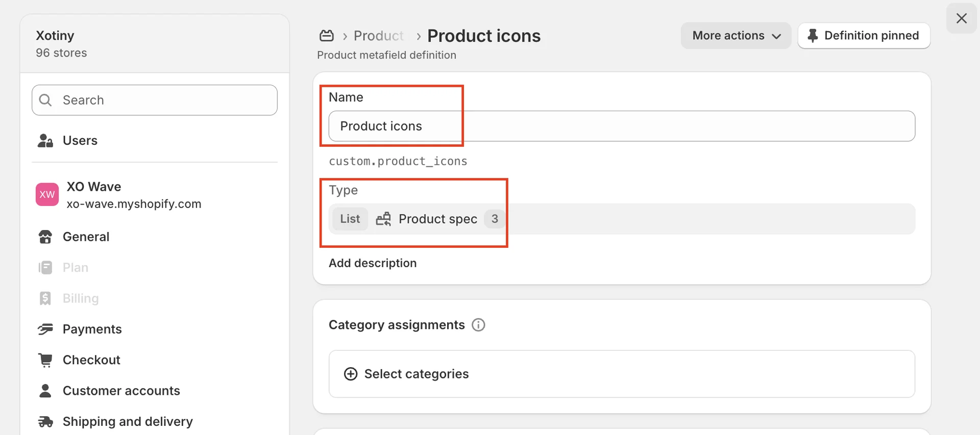Click the Plan icon in sidebar
980x435 pixels.
[45, 268]
